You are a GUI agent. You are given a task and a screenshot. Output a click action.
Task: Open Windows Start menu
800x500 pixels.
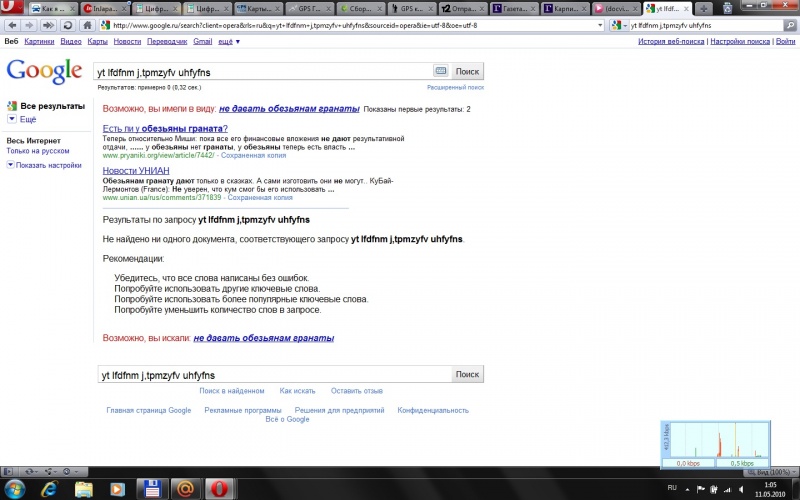[x=14, y=488]
